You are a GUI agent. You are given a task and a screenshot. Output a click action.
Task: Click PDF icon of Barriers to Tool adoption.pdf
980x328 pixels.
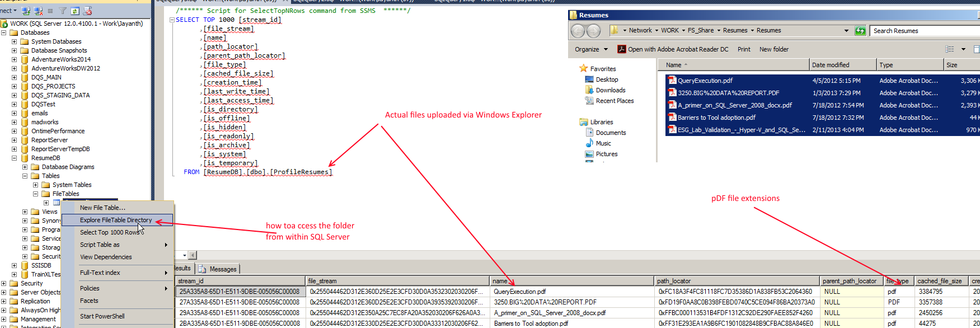click(673, 118)
